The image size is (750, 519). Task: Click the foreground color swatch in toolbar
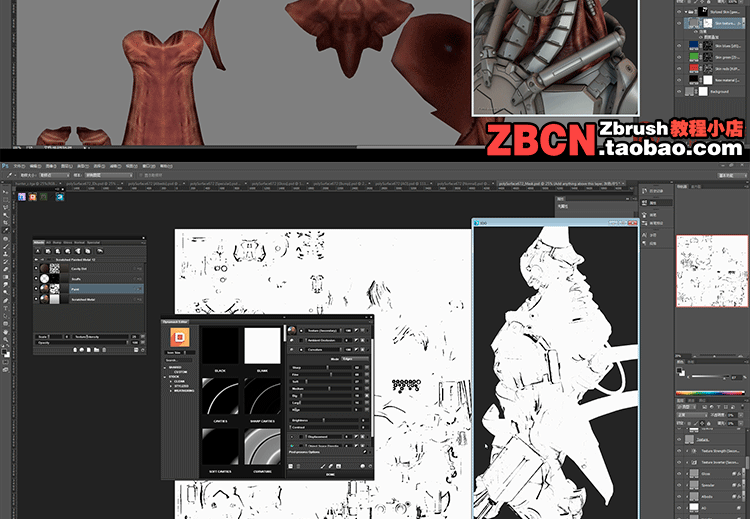coord(4,352)
